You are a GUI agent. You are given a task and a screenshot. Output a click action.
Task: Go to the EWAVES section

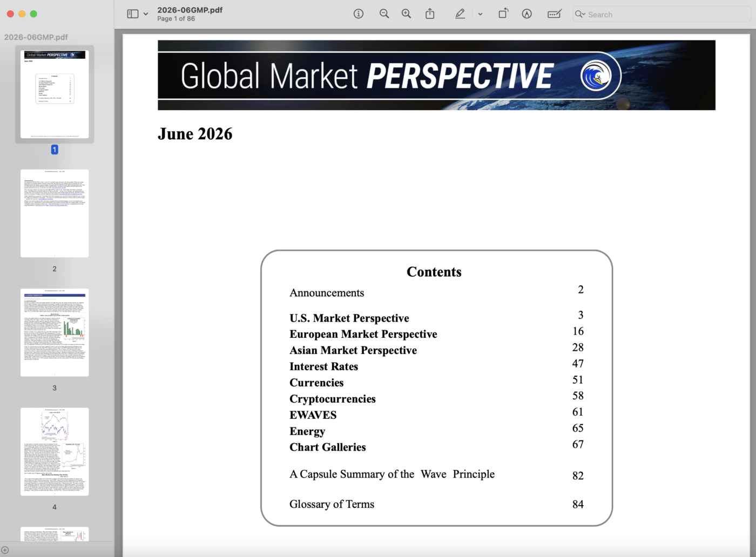(x=313, y=415)
